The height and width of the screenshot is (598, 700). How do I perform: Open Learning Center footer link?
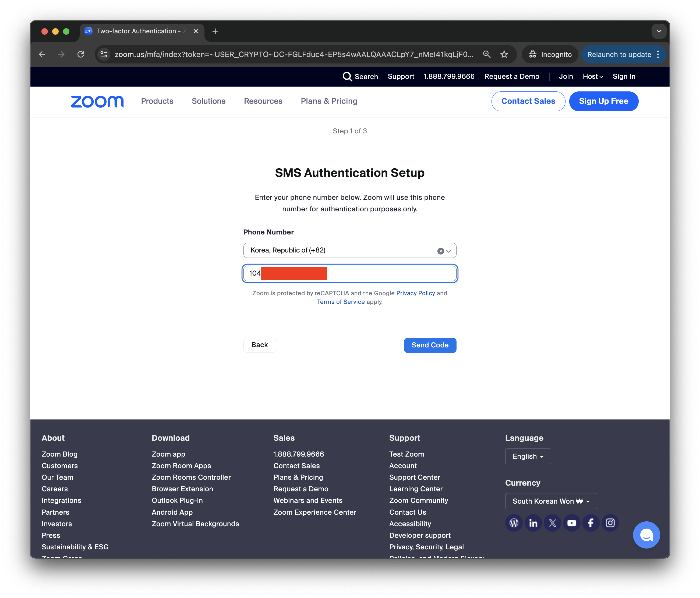click(x=416, y=489)
